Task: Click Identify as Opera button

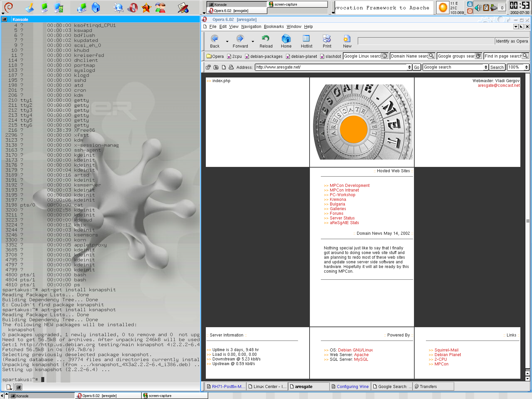Action: click(512, 41)
